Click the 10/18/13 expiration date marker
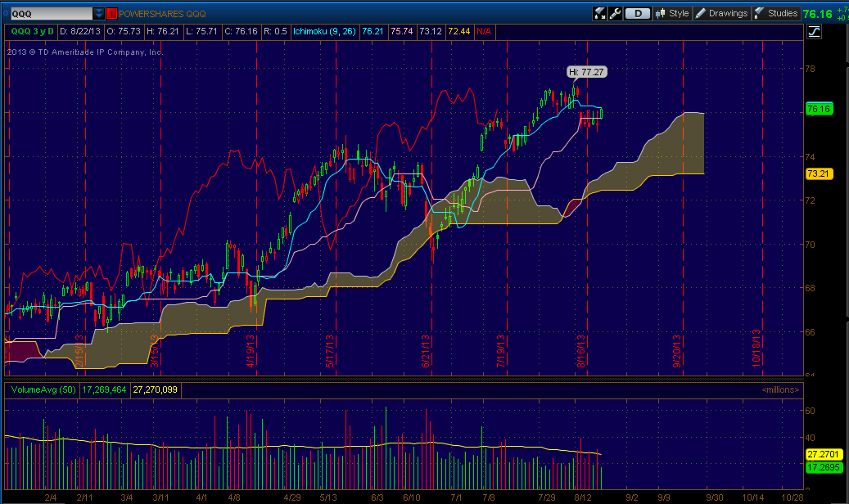 pos(756,348)
